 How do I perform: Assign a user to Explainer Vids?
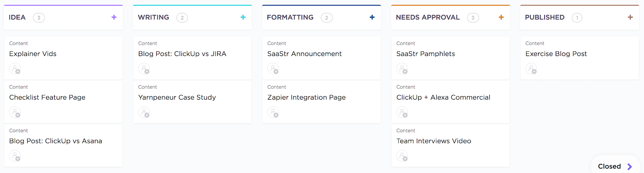[x=15, y=69]
